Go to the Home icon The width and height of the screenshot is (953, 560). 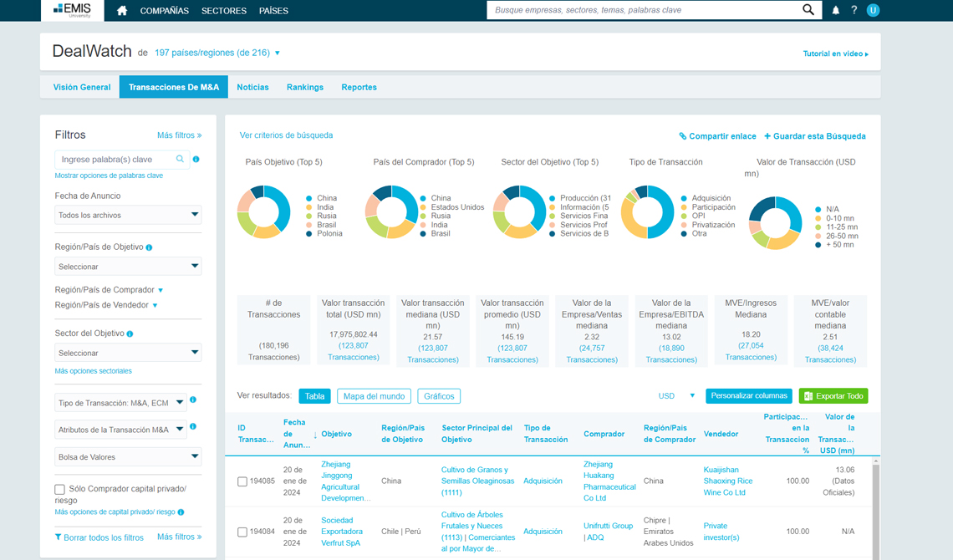121,10
